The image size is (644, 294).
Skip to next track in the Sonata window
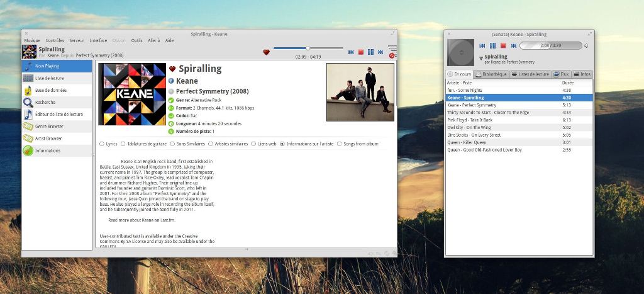pyautogui.click(x=513, y=45)
